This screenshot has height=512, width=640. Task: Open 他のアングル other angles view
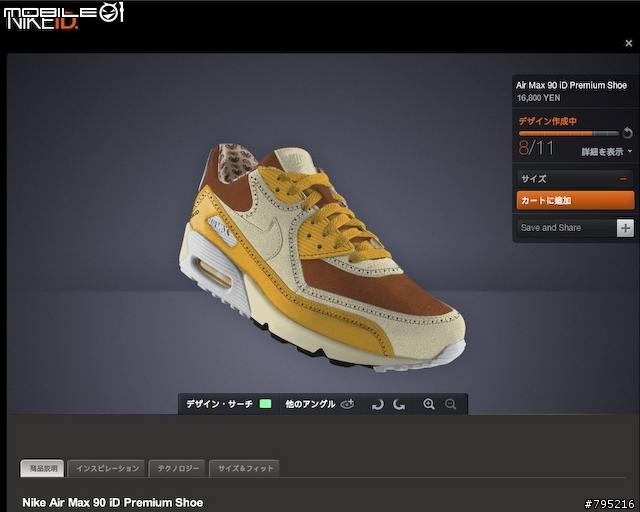point(320,404)
